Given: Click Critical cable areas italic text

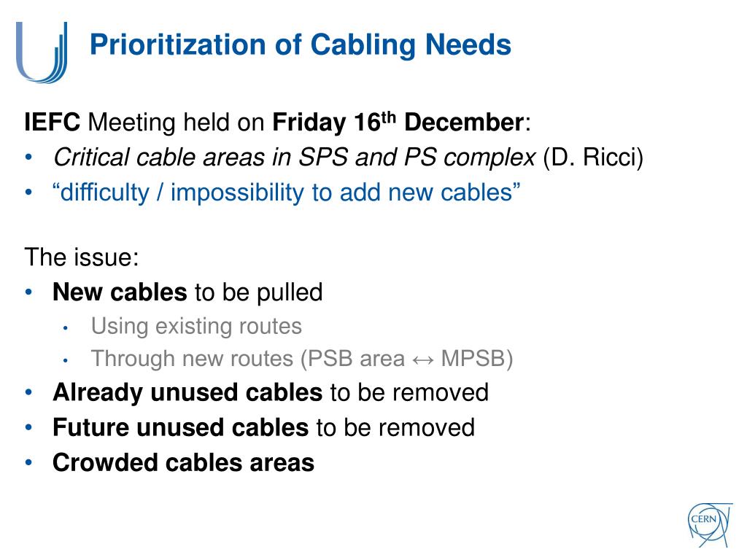Looking at the screenshot, I should 295,157.
